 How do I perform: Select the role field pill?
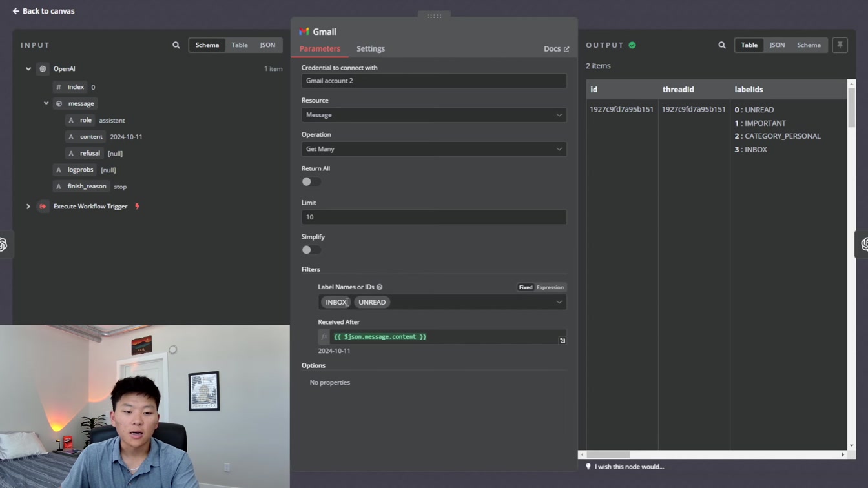click(x=80, y=120)
